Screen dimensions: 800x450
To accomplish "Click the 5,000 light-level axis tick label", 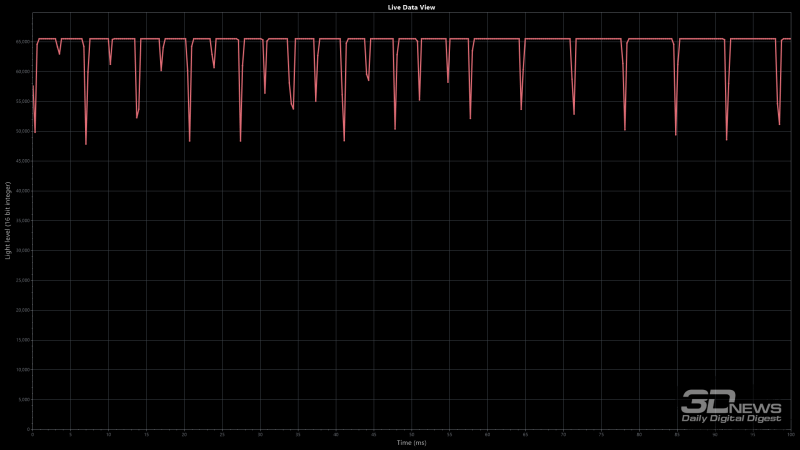I will coord(22,400).
